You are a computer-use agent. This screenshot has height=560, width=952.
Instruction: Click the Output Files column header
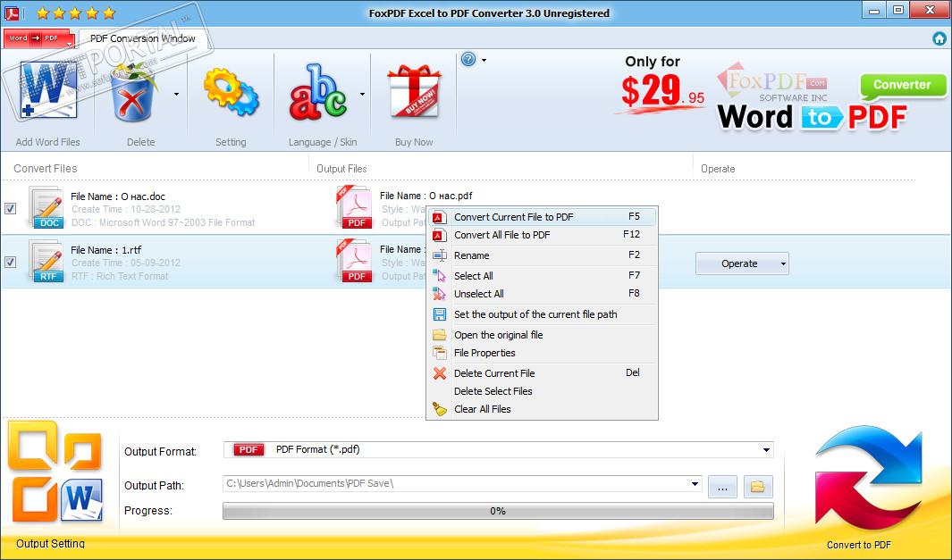341,169
